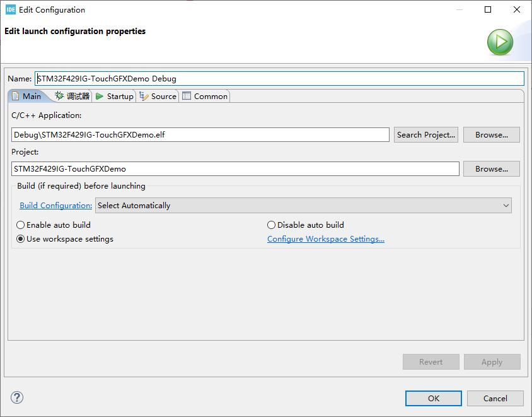Select Disable auto build option
The width and height of the screenshot is (532, 417).
point(272,225)
